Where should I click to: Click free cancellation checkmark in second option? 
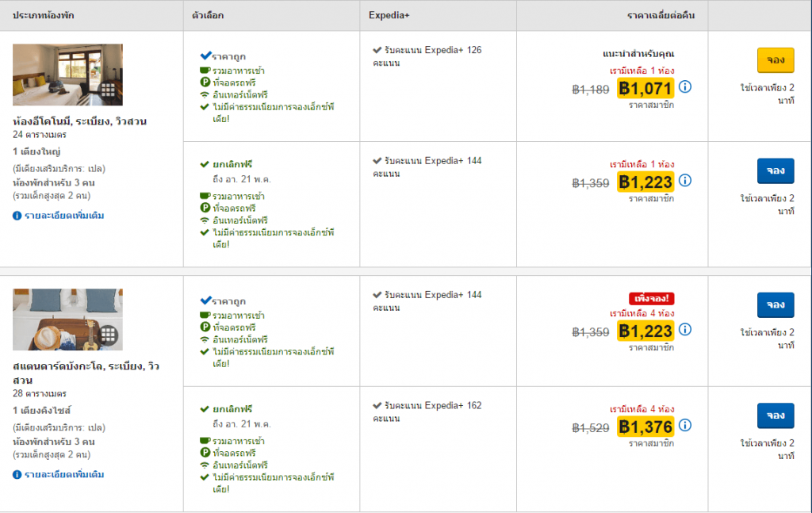click(x=205, y=164)
